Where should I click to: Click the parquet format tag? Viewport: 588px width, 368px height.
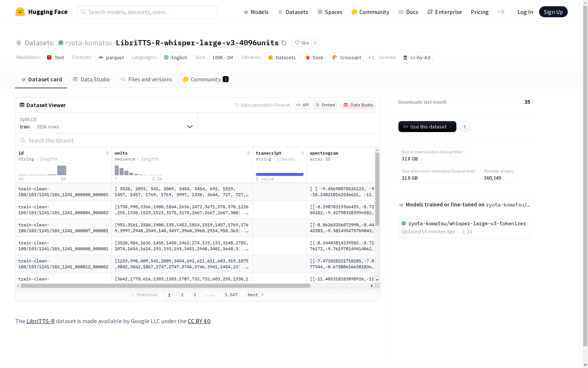pos(111,57)
